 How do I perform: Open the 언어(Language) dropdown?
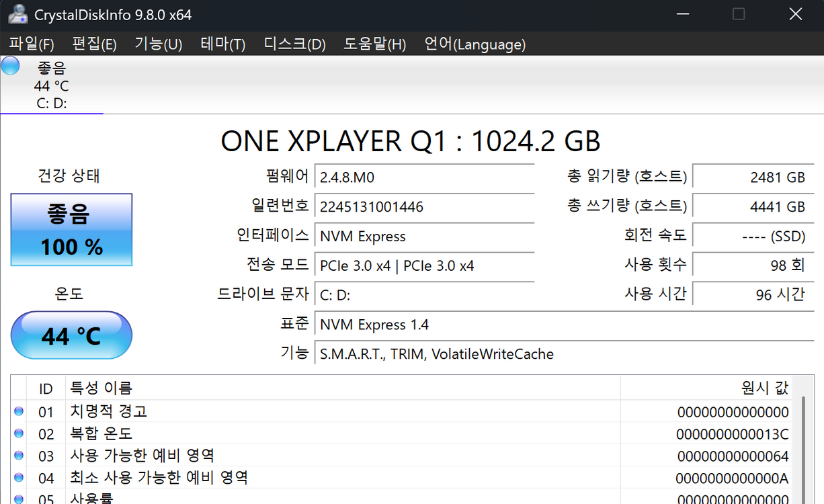[x=475, y=44]
